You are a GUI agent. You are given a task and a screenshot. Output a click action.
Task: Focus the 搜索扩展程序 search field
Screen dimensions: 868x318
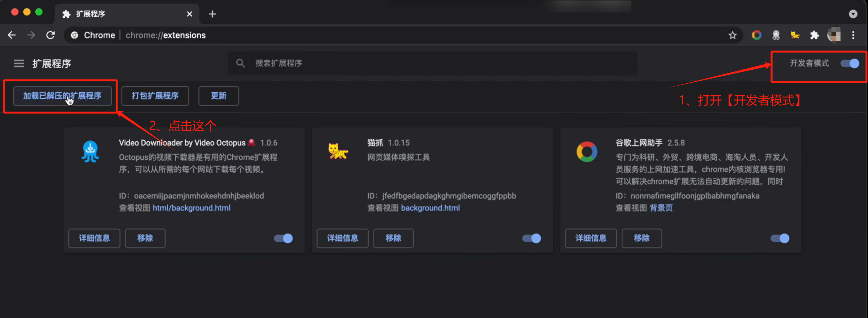point(432,63)
